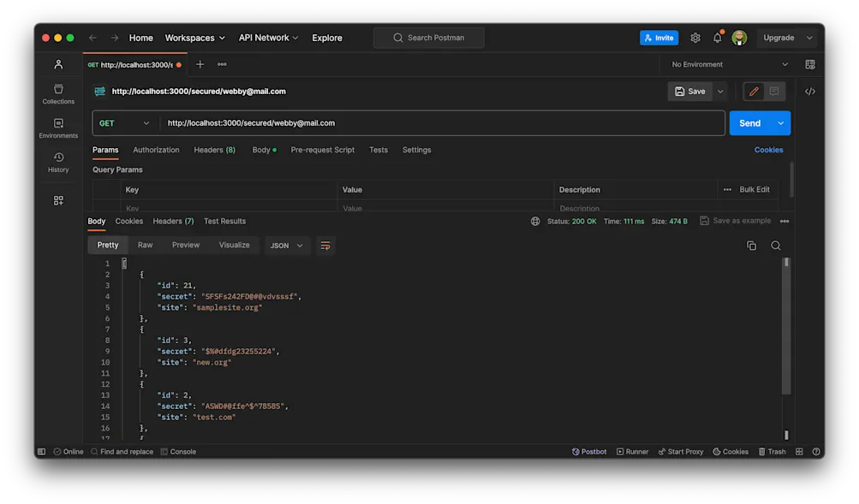The height and width of the screenshot is (504, 859).
Task: Open the Collections sidebar panel
Action: pos(58,93)
